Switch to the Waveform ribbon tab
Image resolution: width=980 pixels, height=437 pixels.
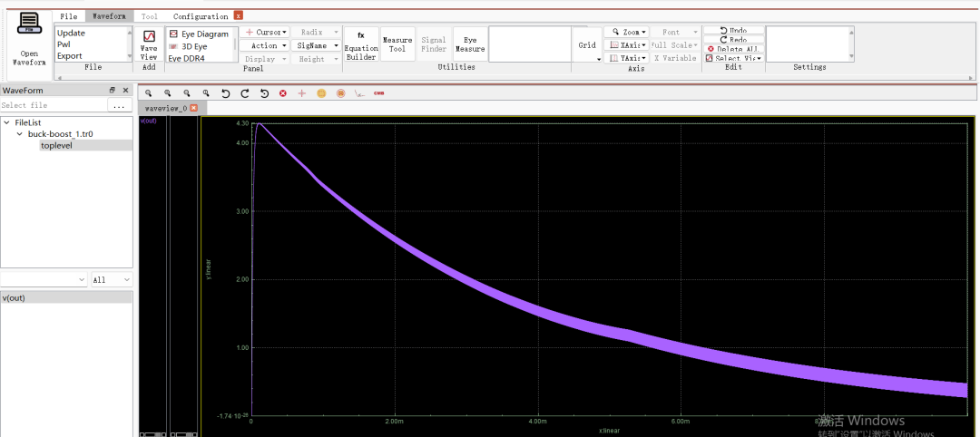(109, 16)
